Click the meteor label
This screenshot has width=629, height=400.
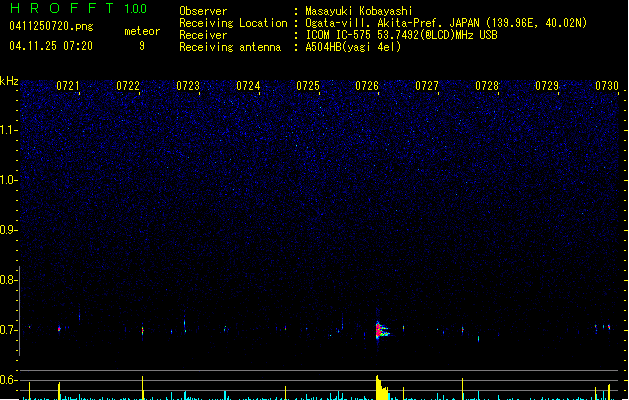tap(142, 31)
